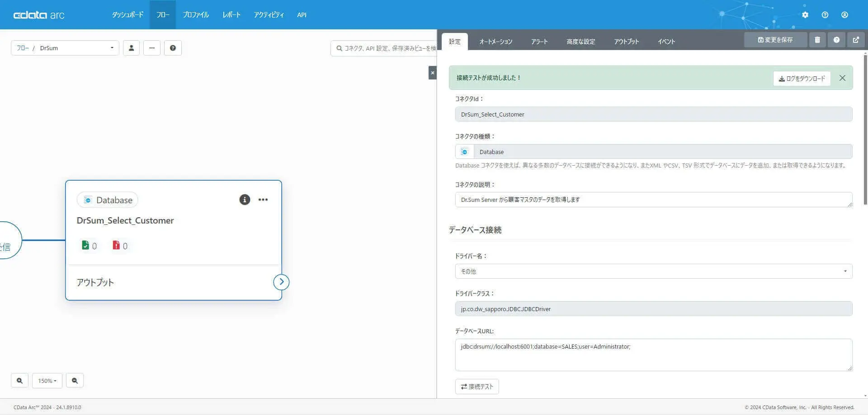Switch to the 設定 tab

click(x=455, y=42)
